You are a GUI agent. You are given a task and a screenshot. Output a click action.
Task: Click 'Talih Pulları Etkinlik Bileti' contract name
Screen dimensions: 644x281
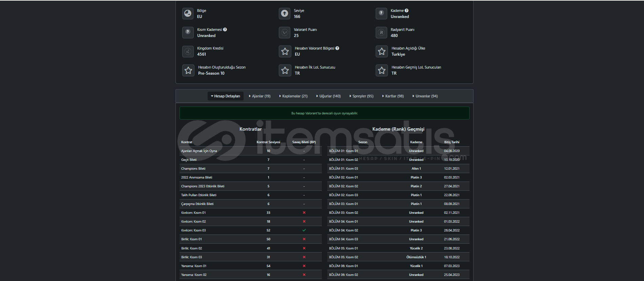point(199,195)
